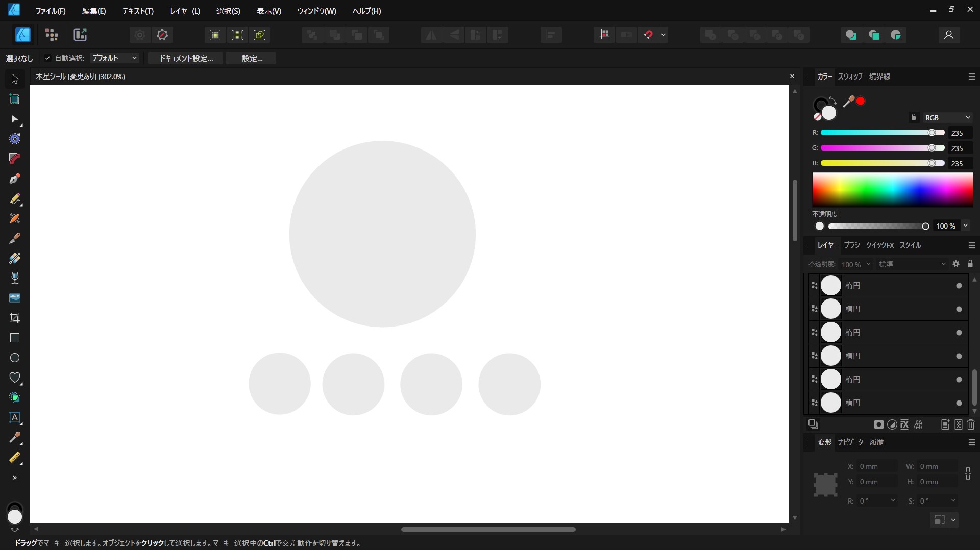
Task: Click the 設定... button
Action: pos(252,58)
